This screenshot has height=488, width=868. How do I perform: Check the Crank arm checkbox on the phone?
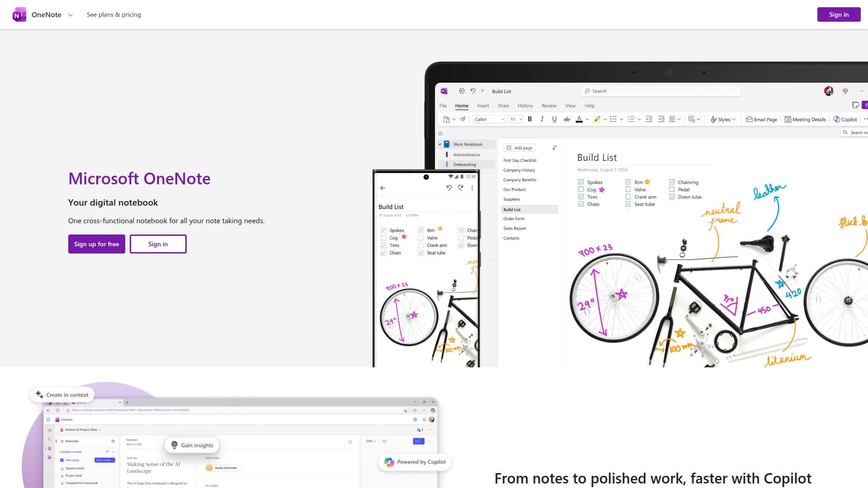[x=421, y=245]
